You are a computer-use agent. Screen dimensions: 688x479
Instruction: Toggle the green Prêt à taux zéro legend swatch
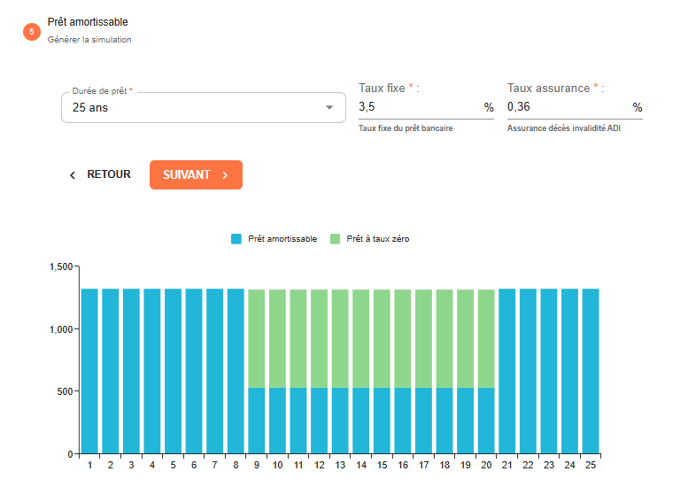[336, 239]
